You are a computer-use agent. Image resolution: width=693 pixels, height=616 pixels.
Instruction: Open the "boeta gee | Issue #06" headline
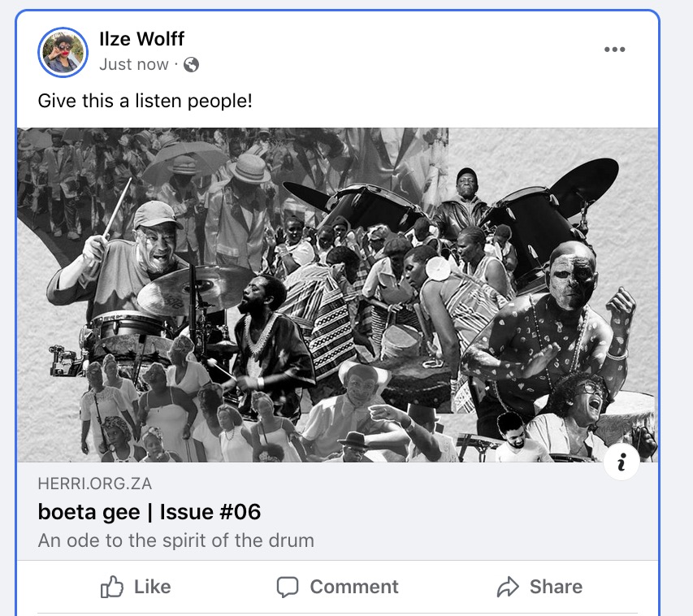click(x=149, y=512)
